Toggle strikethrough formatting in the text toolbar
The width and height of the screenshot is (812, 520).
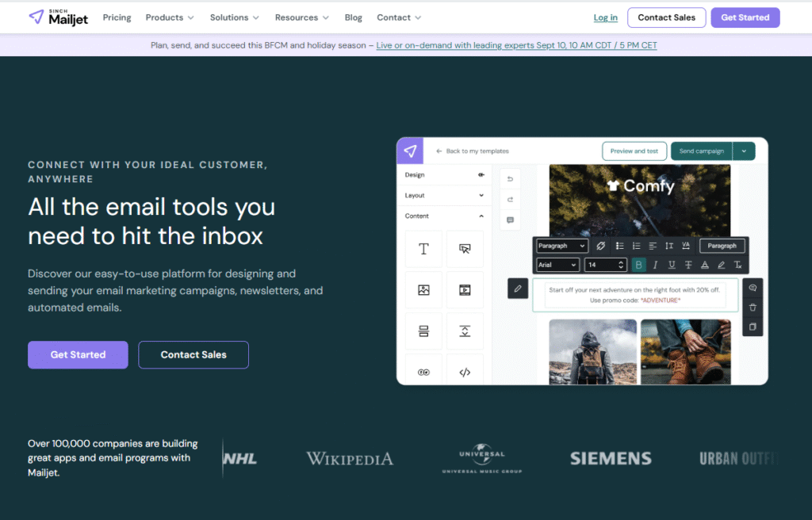688,265
